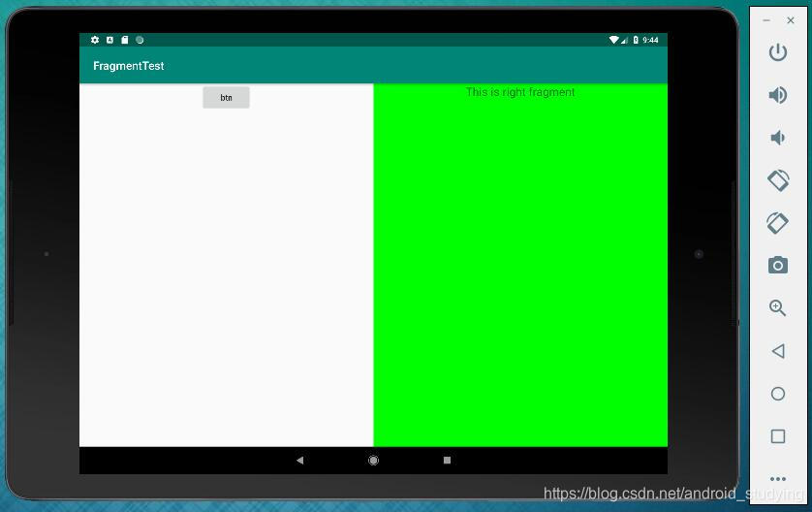
Task: Tap the Android navigation bar recents square
Action: 447,461
